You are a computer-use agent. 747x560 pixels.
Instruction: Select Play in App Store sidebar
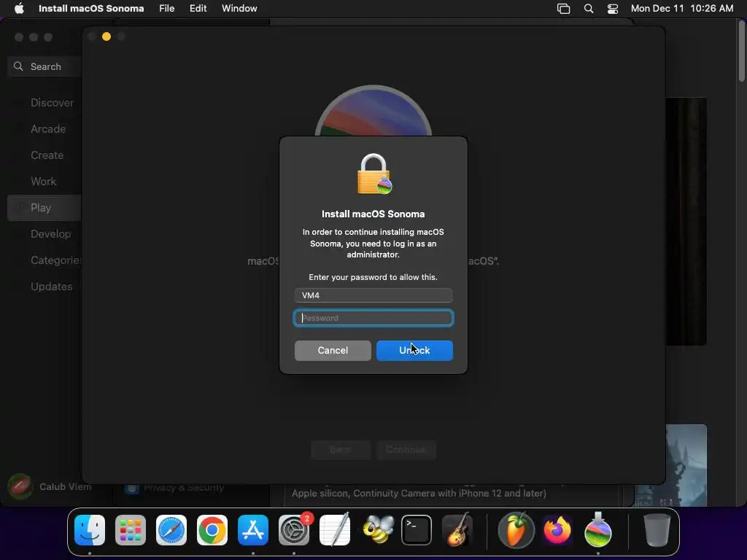(x=44, y=208)
